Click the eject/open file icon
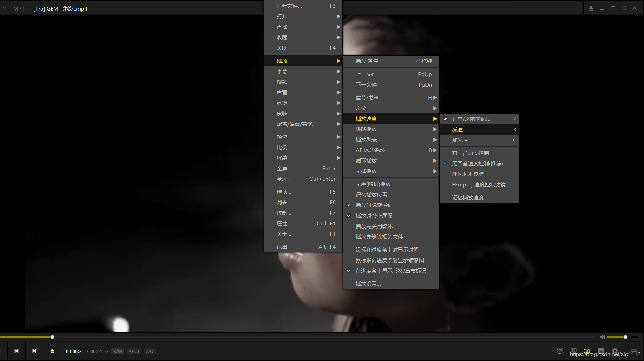The height and width of the screenshot is (361, 644). tap(52, 351)
